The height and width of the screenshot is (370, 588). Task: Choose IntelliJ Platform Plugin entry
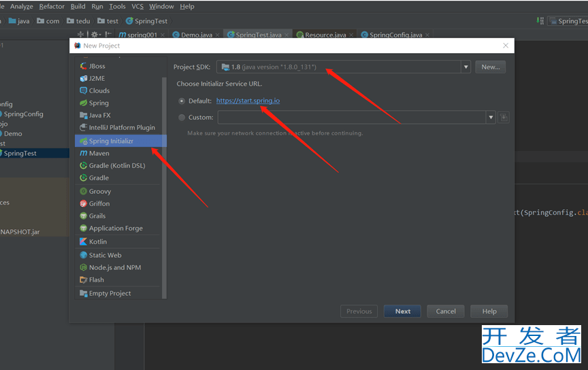pos(118,128)
